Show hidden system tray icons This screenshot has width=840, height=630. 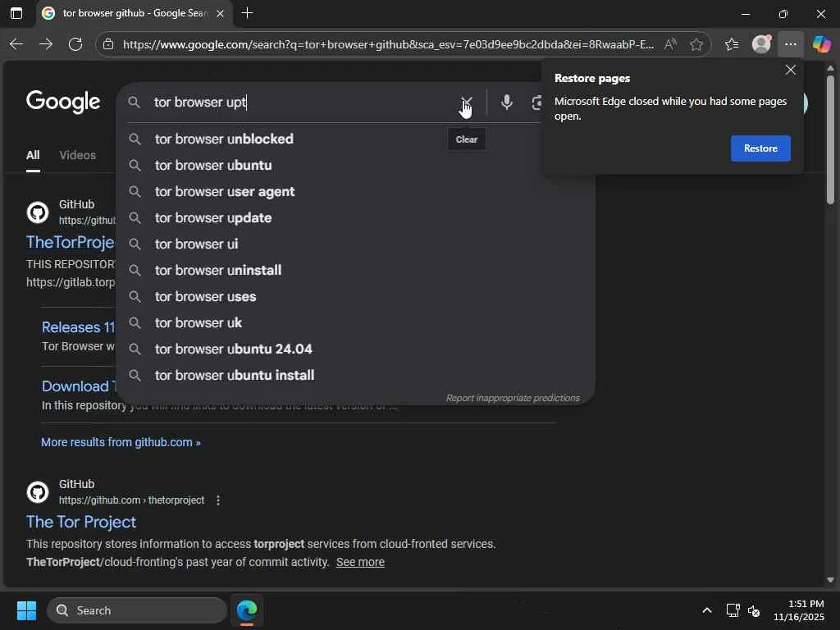pos(706,610)
